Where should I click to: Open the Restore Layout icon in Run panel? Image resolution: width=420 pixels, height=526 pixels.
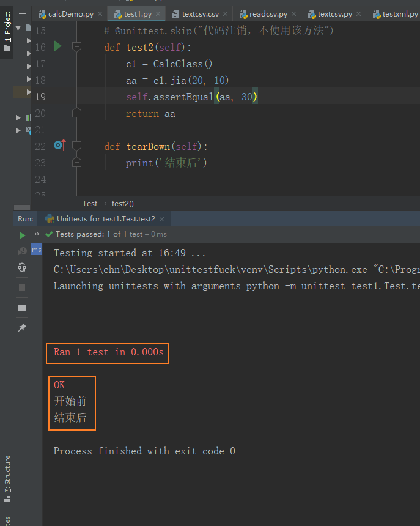pos(22,308)
